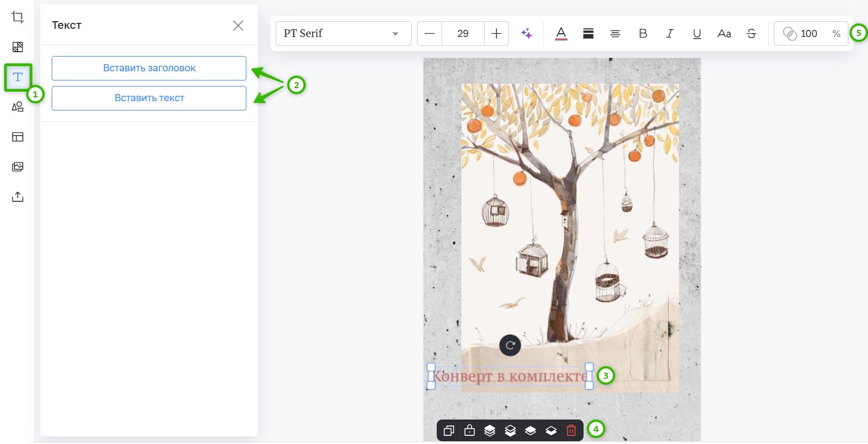Toggle italic formatting
868x444 pixels.
coord(669,34)
